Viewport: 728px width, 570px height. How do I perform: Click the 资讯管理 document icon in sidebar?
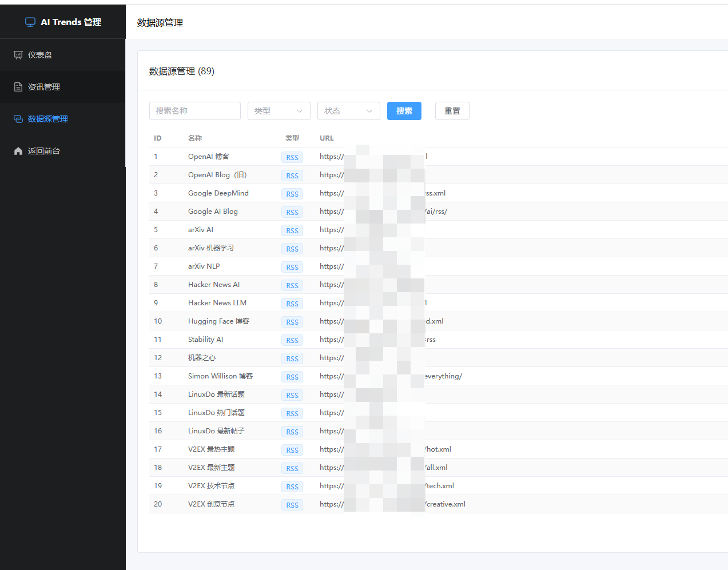pyautogui.click(x=18, y=87)
